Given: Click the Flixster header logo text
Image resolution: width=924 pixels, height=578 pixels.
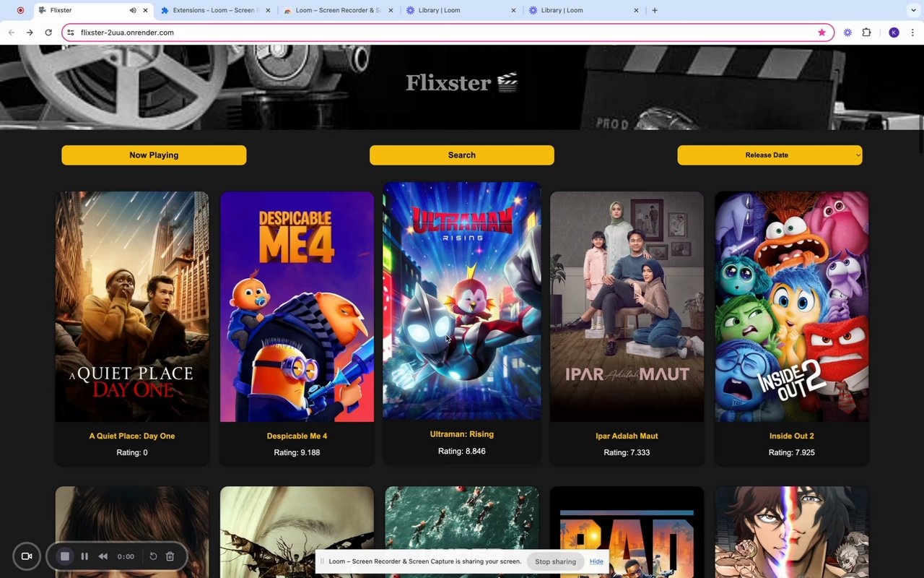Looking at the screenshot, I should click(462, 82).
